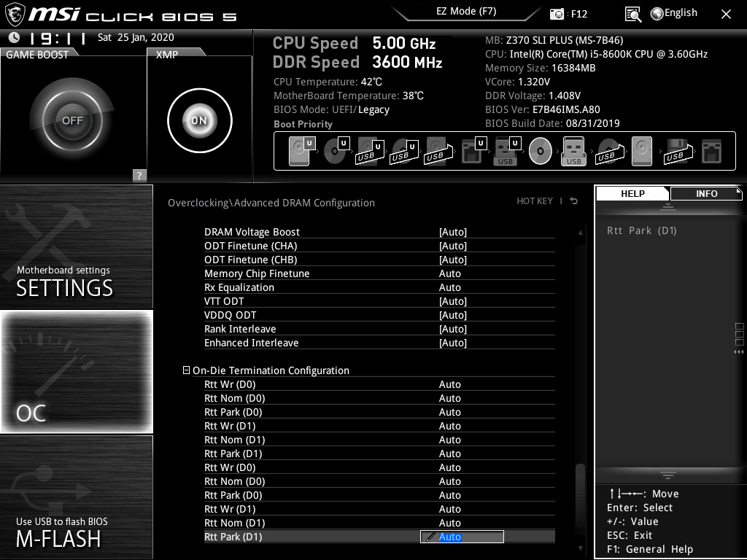Select the Memory Chip Finetune label

coord(257,273)
